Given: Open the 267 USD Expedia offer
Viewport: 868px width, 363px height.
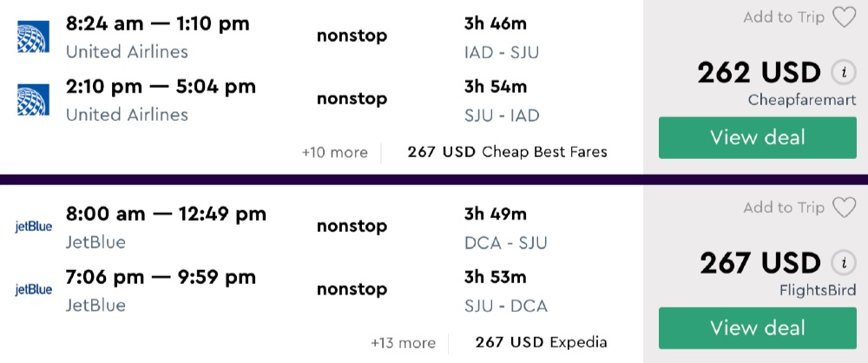Looking at the screenshot, I should point(541,342).
